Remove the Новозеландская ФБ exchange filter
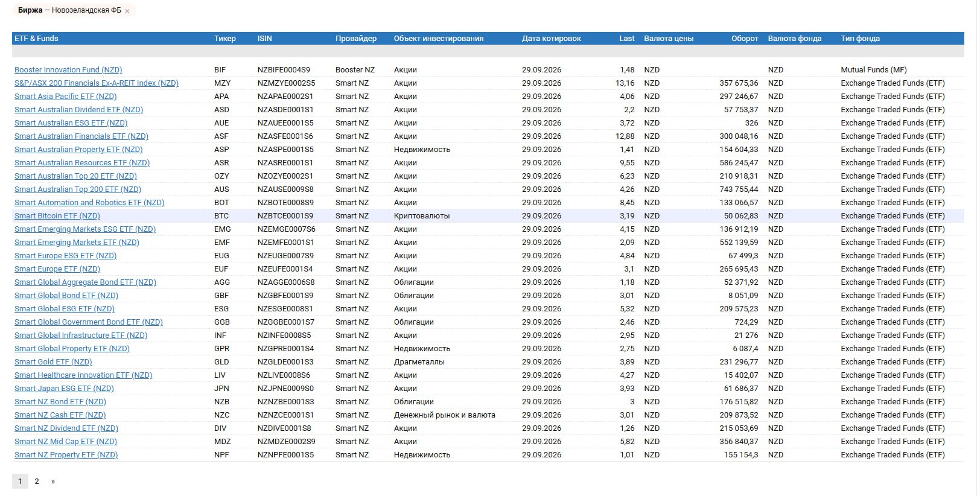This screenshot has width=980, height=496. pyautogui.click(x=127, y=11)
